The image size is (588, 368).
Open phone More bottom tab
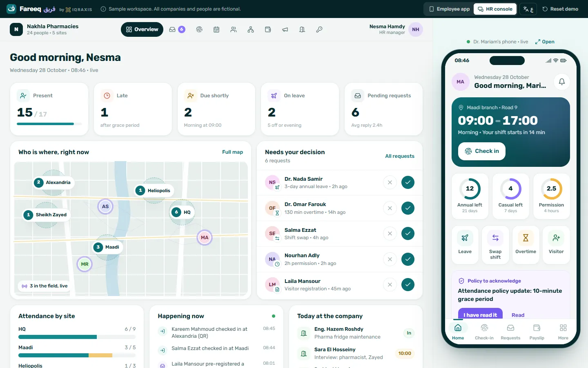[x=563, y=332]
